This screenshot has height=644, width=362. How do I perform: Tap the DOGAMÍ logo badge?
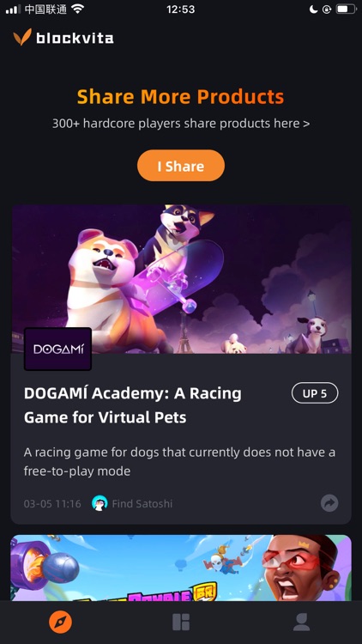coord(57,349)
